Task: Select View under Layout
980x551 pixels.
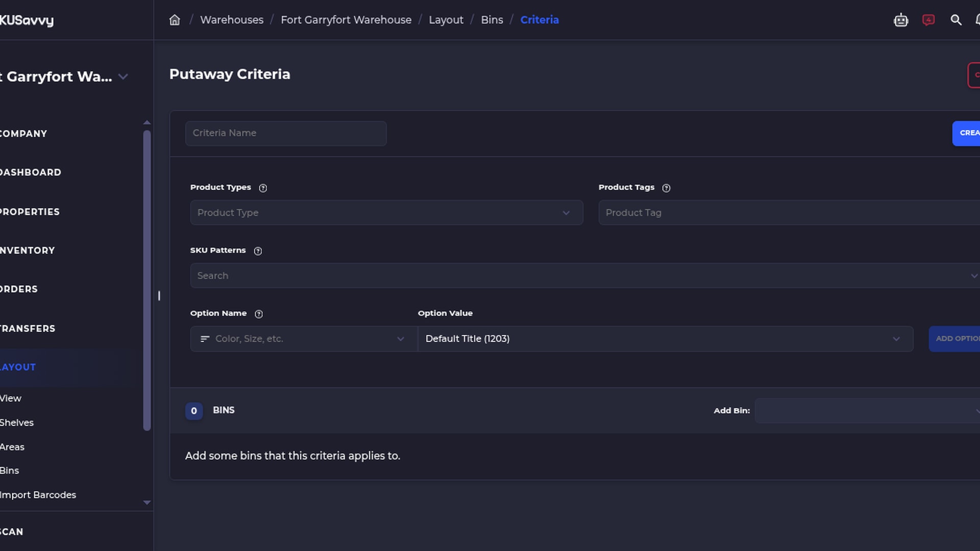Action: click(11, 398)
